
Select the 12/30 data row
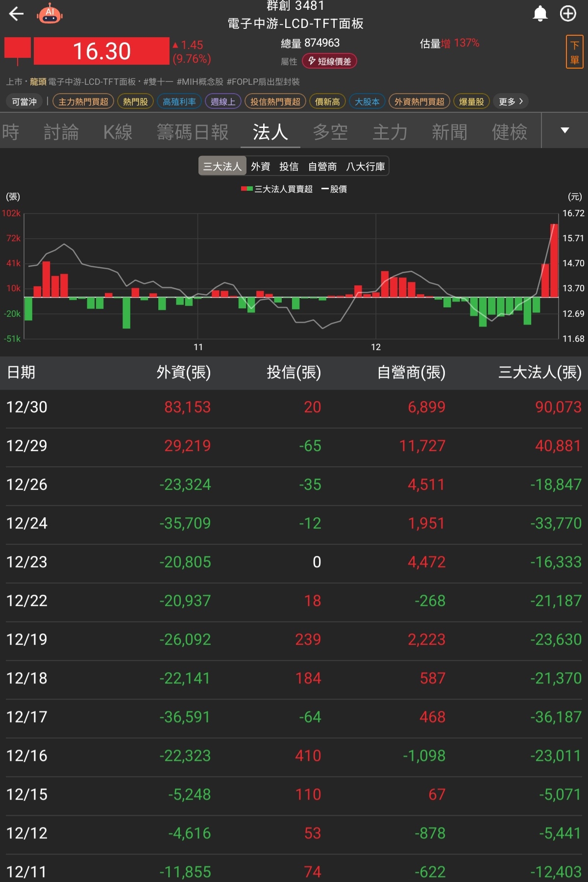point(294,407)
